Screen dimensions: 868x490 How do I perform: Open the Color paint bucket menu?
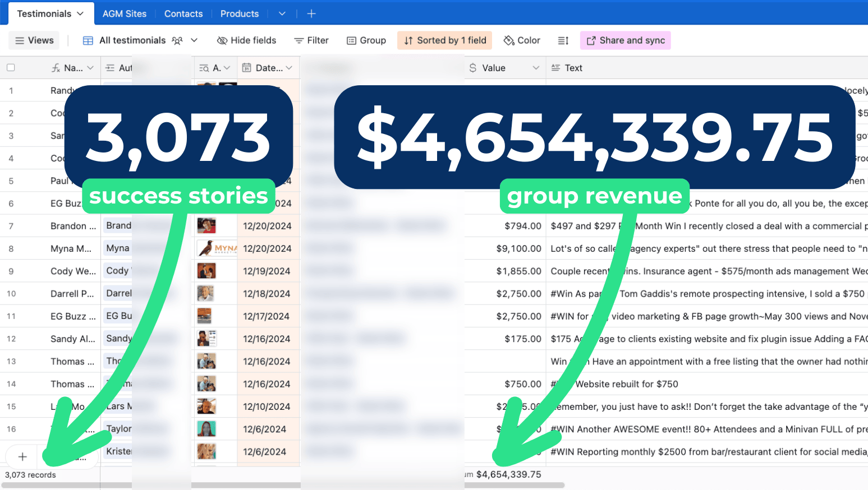point(509,40)
